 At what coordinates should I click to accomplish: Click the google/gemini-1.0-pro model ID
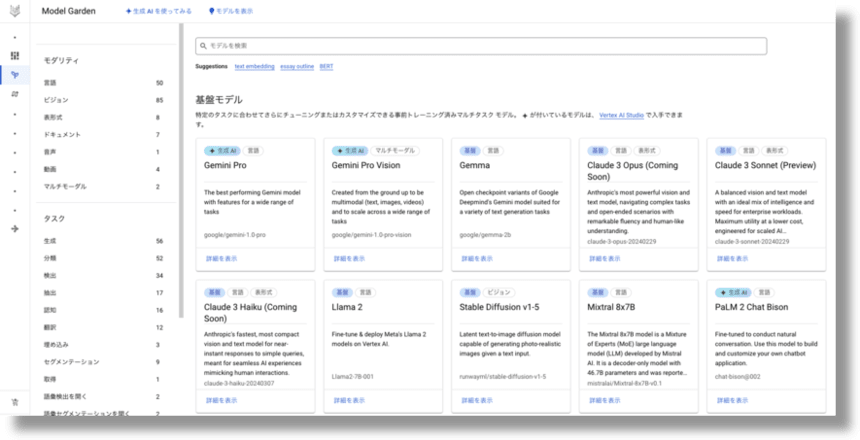[x=235, y=235]
